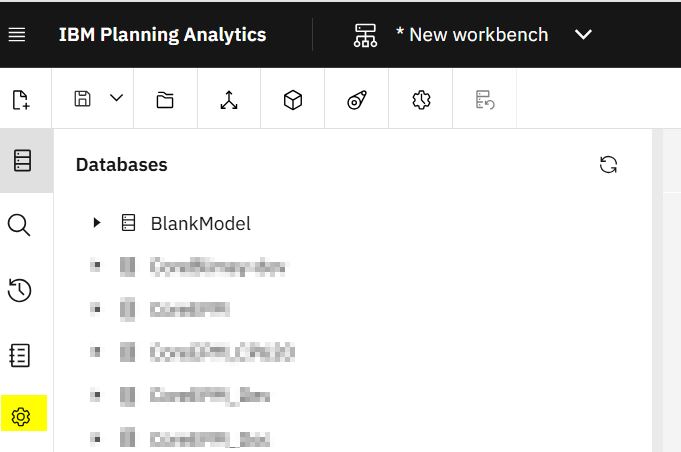Click the IBM Planning Analytics title
This screenshot has width=681, height=452.
[x=162, y=34]
